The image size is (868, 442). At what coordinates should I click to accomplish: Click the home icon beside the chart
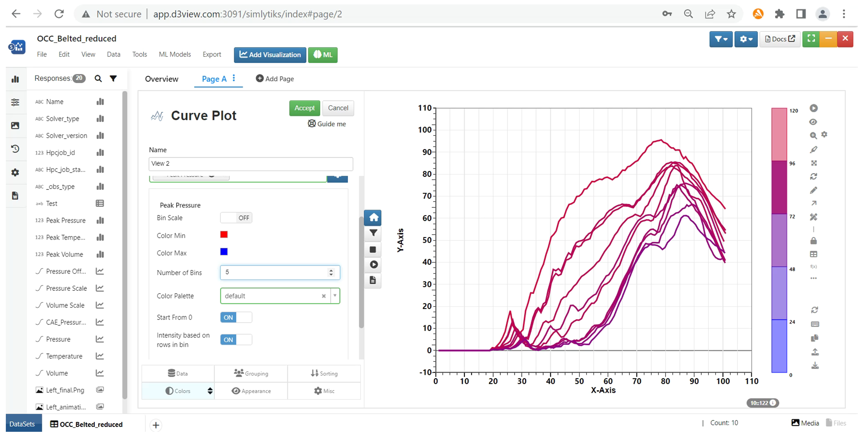point(373,218)
